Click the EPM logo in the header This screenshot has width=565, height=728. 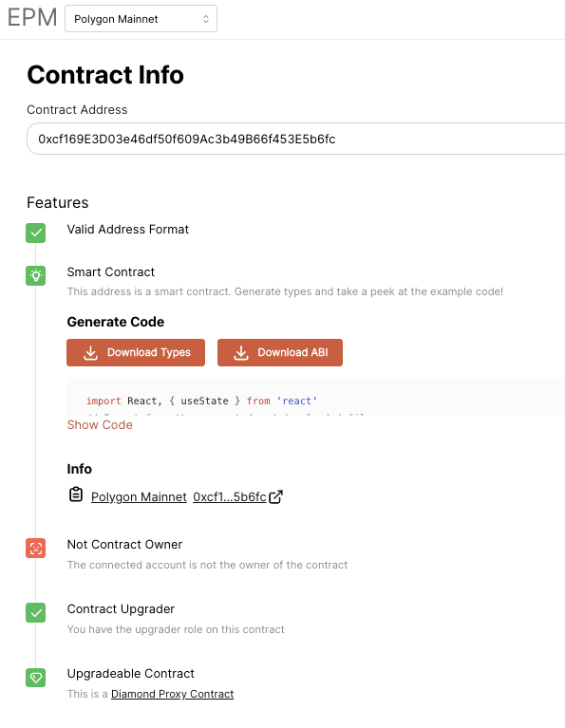tap(32, 18)
